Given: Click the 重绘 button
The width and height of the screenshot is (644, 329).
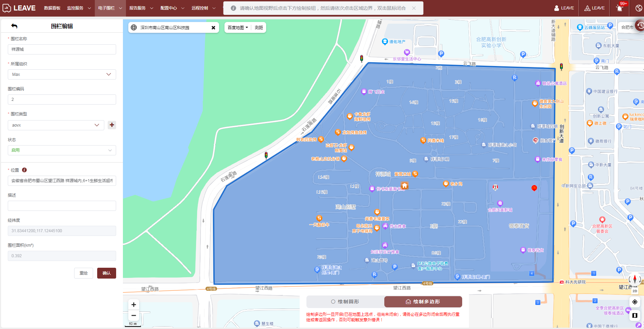Looking at the screenshot, I should [84, 273].
